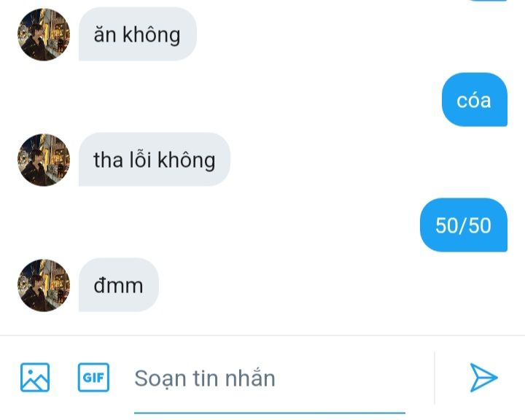
Task: Click the blue underline of the compose field
Action: [270, 413]
